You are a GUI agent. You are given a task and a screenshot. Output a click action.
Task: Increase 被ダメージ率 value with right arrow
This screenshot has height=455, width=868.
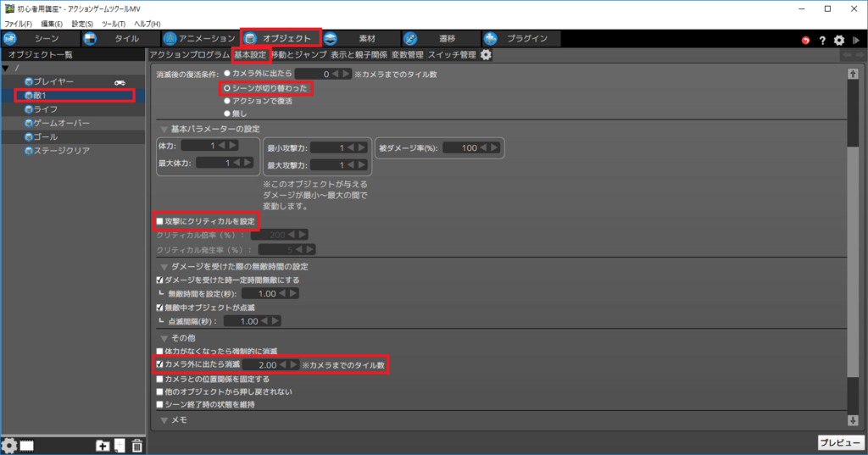coord(494,147)
